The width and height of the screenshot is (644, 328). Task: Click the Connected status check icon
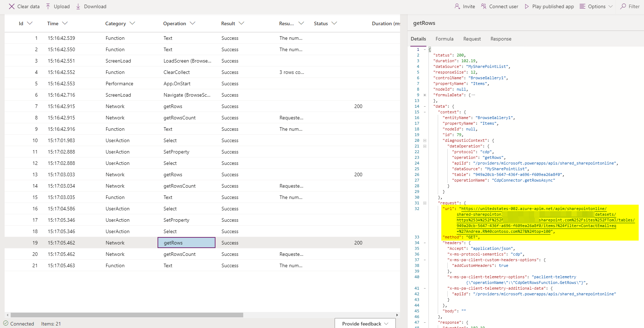pyautogui.click(x=6, y=323)
